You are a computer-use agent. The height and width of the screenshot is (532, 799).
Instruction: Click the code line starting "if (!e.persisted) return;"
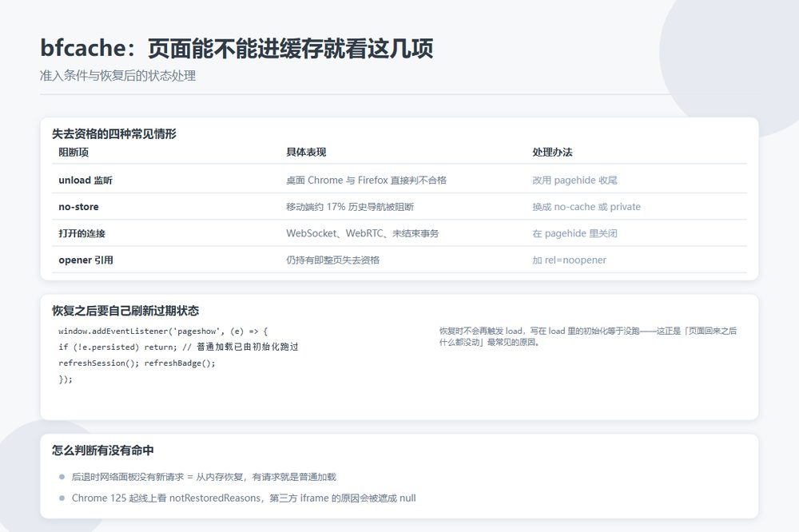(x=178, y=347)
